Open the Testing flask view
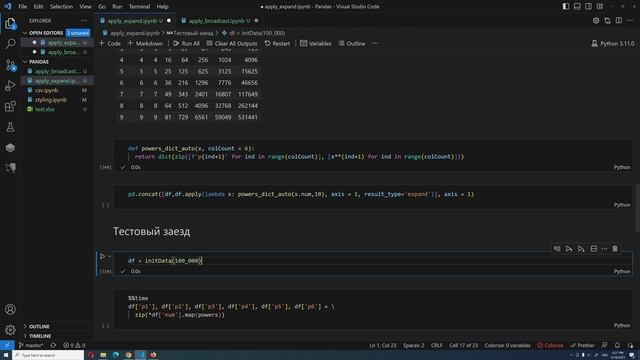Viewport: 640px width, 360px height. point(10,127)
